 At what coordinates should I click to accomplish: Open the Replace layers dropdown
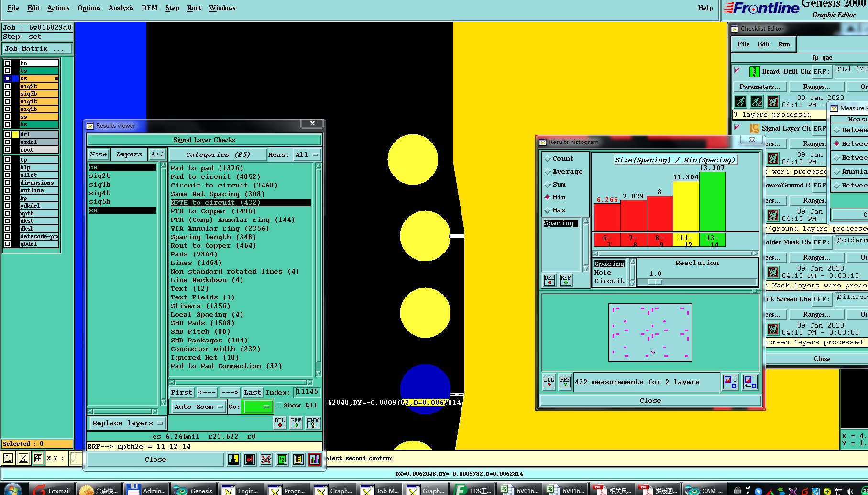[x=127, y=423]
